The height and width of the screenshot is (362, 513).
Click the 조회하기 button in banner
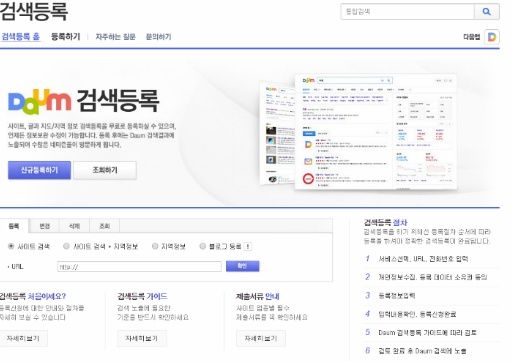point(105,170)
